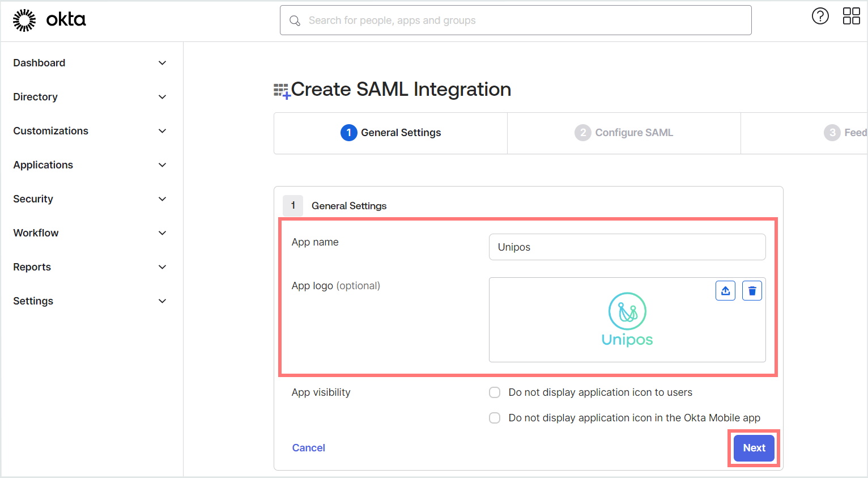
Task: Click the Create SAML Integration grid icon
Action: [x=282, y=91]
